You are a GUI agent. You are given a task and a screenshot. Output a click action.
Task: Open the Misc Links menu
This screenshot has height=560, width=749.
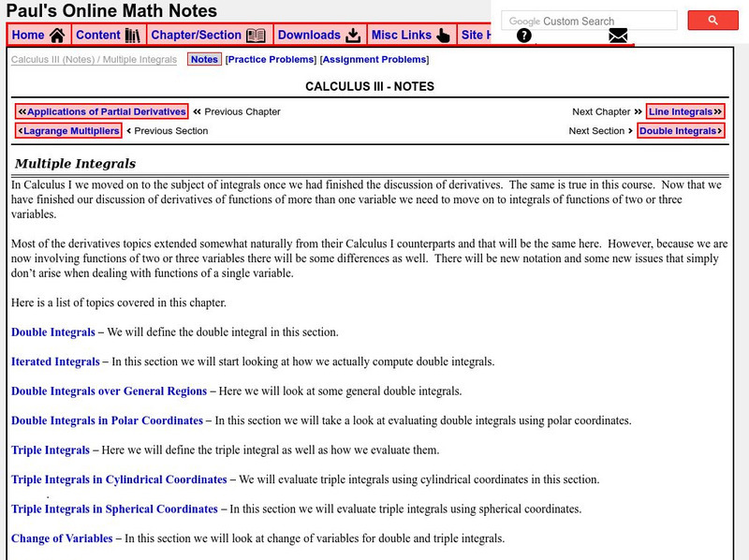coord(412,35)
